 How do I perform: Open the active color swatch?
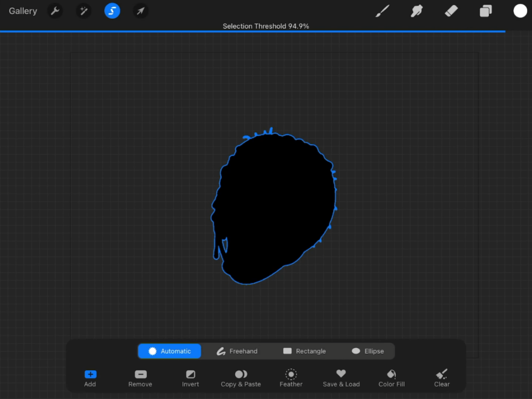point(520,10)
